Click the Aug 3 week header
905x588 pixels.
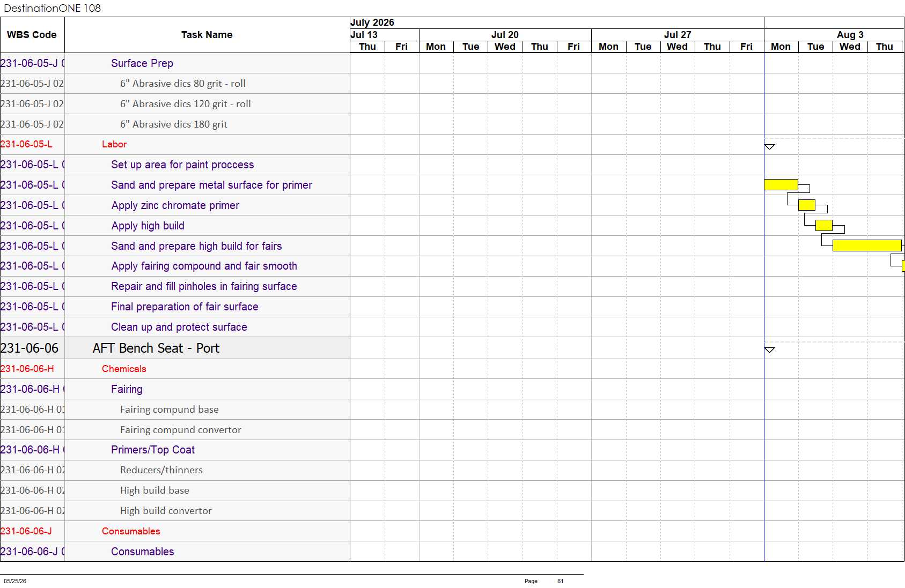[850, 34]
